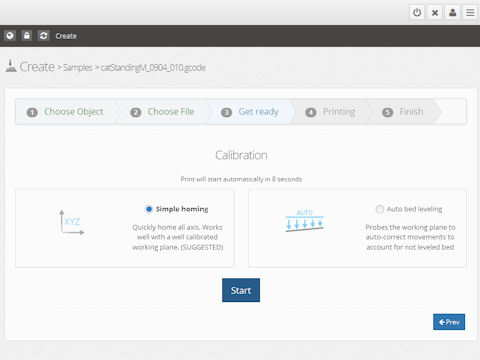Click the power icon in top bar
Viewport: 480px width, 360px height.
417,13
